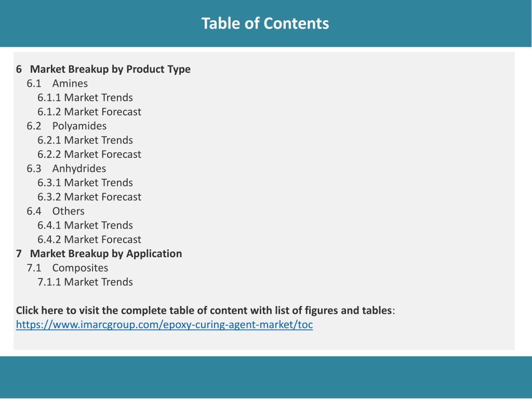Click the teal footer band
Image resolution: width=532 pixels, height=399 pixels.
point(266,377)
